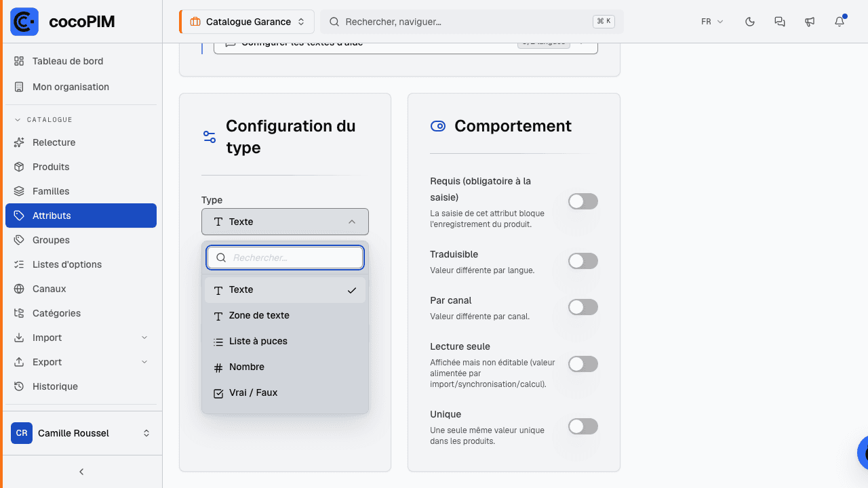The height and width of the screenshot is (488, 868).
Task: Toggle the Unique switch
Action: pyautogui.click(x=583, y=426)
